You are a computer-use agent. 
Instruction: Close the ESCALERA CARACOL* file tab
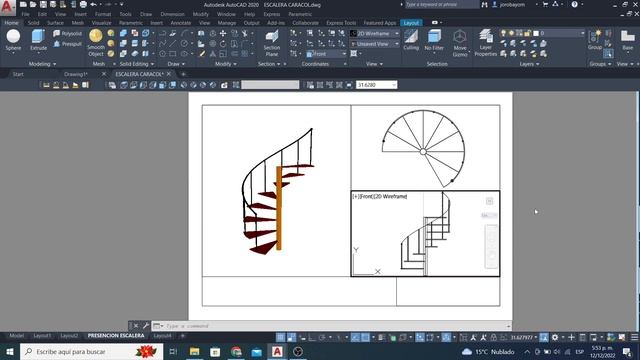169,74
